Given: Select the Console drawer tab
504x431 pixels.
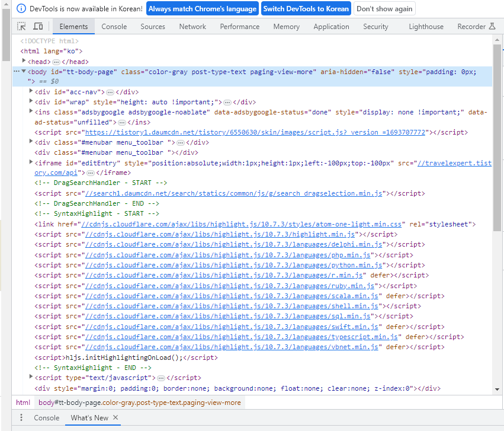Looking at the screenshot, I should coord(47,417).
